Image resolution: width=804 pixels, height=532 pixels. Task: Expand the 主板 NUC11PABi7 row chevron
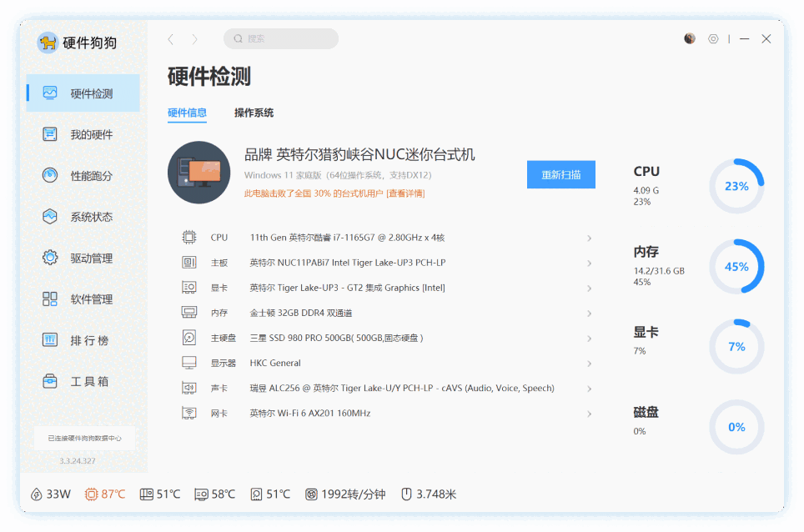pyautogui.click(x=589, y=263)
